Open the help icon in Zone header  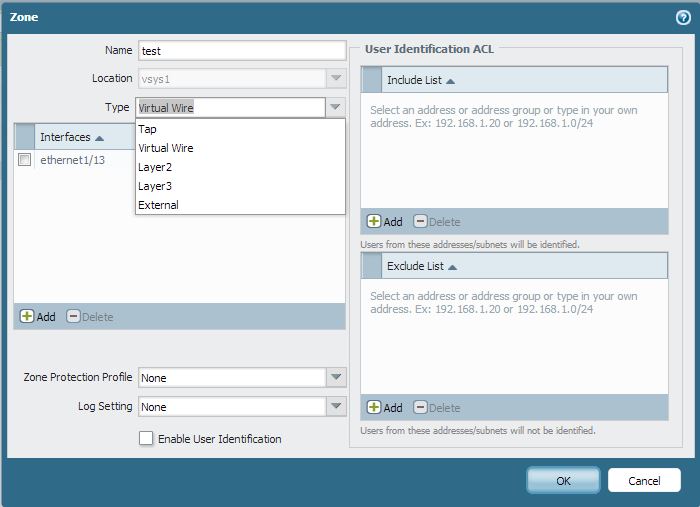click(x=683, y=17)
